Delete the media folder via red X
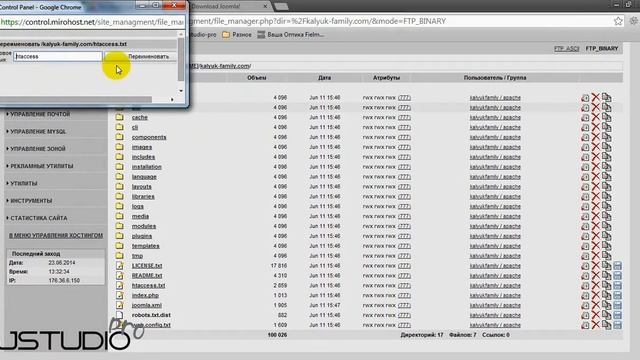The image size is (640, 360). click(596, 216)
